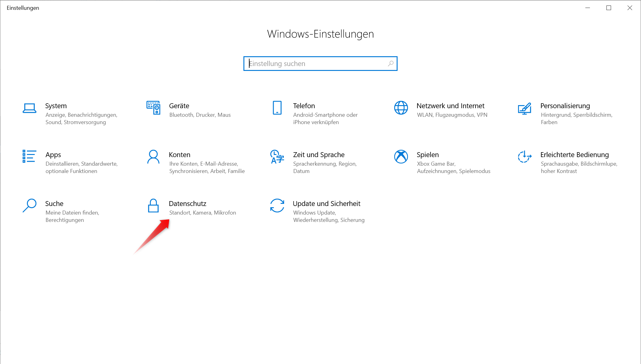Open Zeit und Sprache heading

click(x=319, y=155)
